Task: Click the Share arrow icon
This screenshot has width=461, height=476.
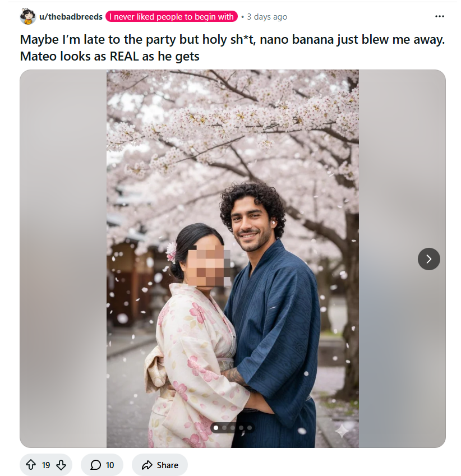Action: [x=147, y=465]
